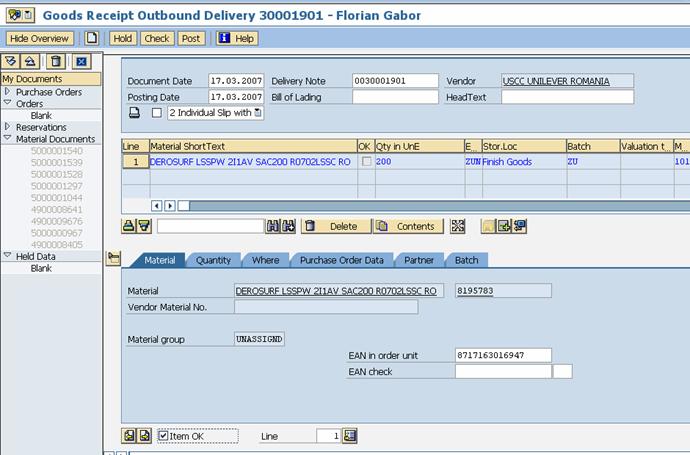The width and height of the screenshot is (690, 455).
Task: Click the EAN check input field
Action: click(x=502, y=372)
